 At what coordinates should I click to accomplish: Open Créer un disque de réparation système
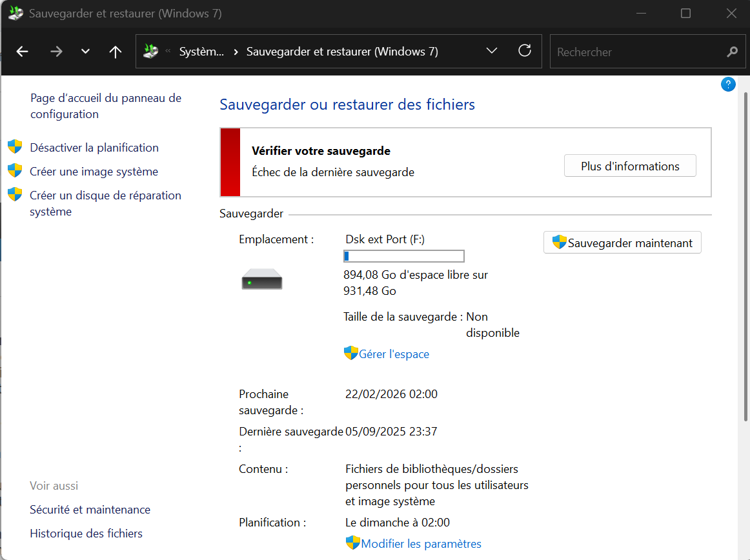(x=105, y=204)
